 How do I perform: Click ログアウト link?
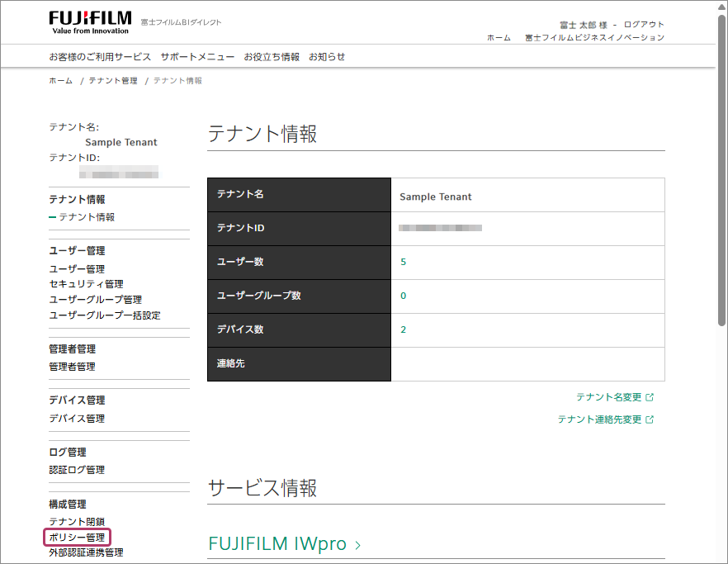pyautogui.click(x=644, y=24)
